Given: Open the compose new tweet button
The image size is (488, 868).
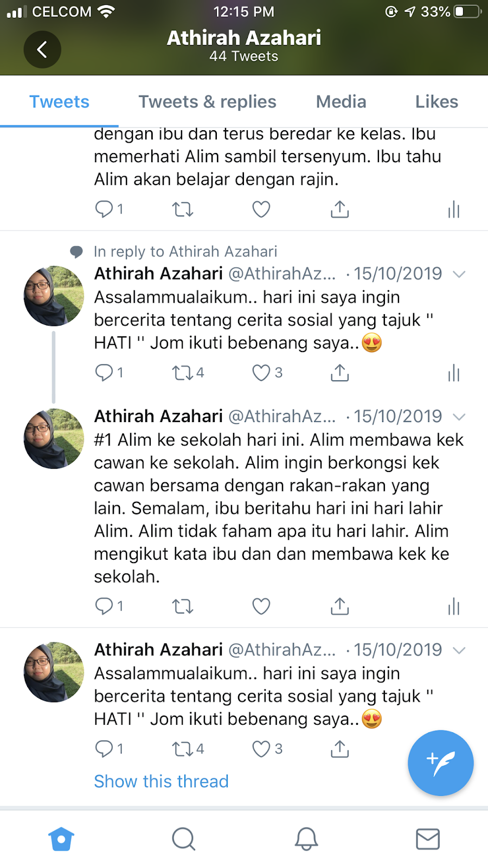Looking at the screenshot, I should click(440, 763).
